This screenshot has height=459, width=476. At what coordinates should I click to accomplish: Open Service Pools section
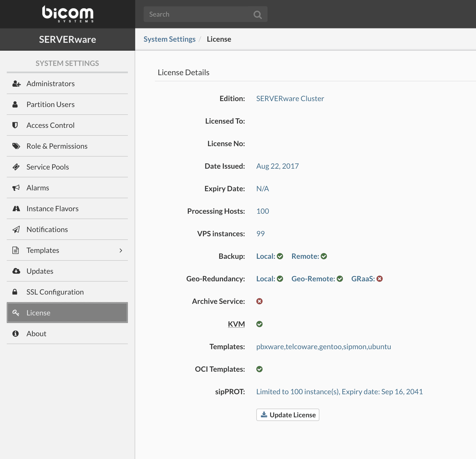[67, 167]
